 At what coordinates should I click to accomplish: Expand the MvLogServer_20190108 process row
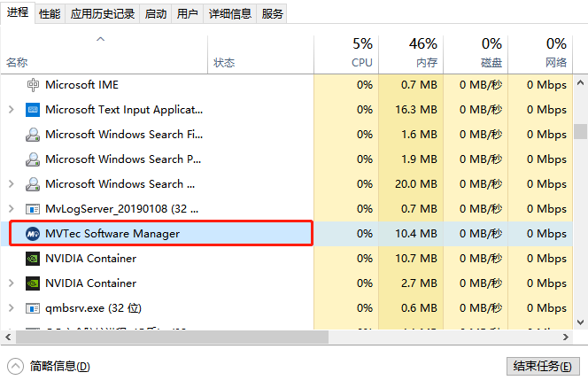click(x=12, y=209)
